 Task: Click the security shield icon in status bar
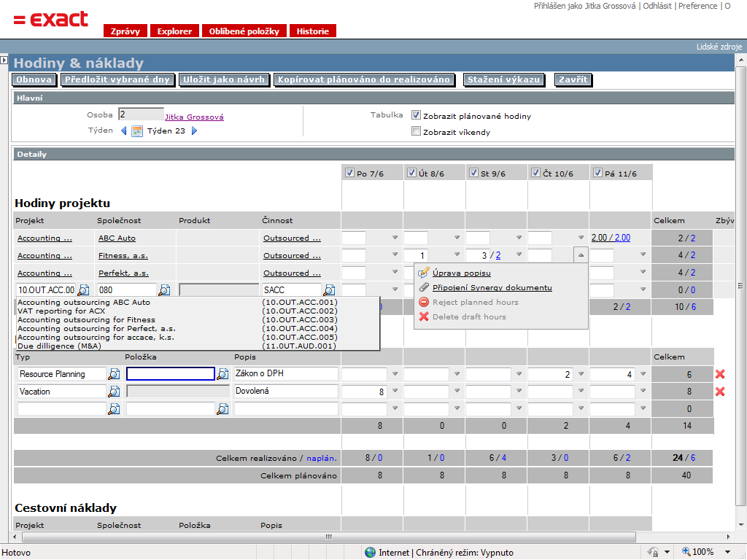(x=653, y=552)
